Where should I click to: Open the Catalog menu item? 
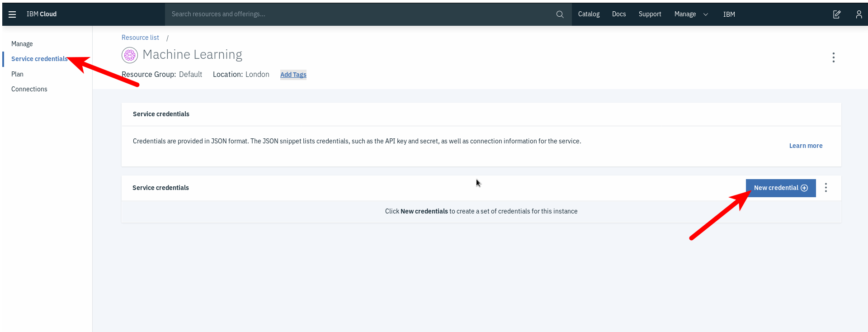click(589, 14)
